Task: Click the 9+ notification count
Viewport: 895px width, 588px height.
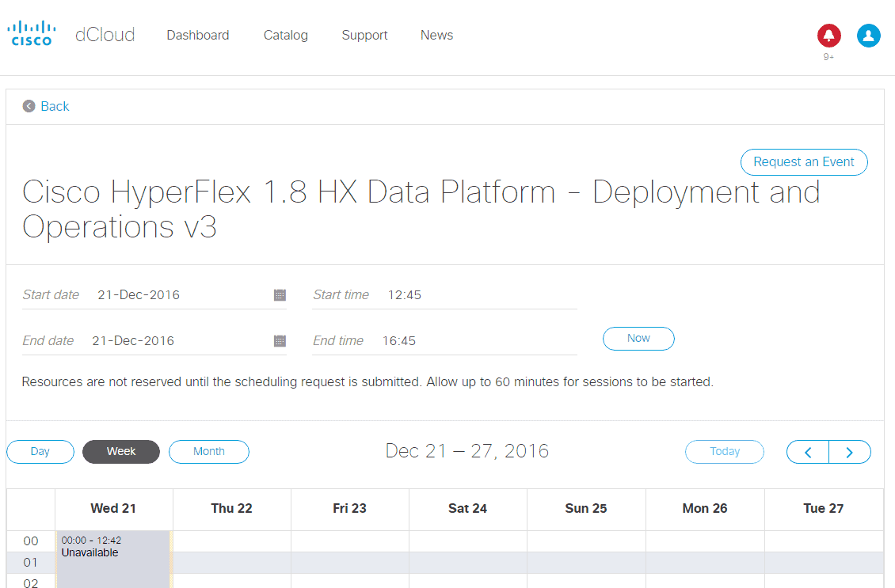Action: (828, 57)
